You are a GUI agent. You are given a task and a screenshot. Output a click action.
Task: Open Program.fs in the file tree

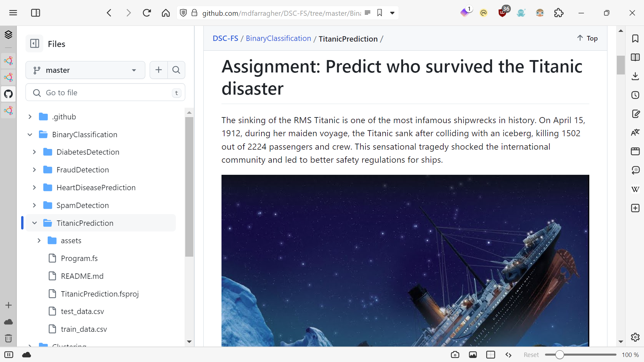click(79, 258)
